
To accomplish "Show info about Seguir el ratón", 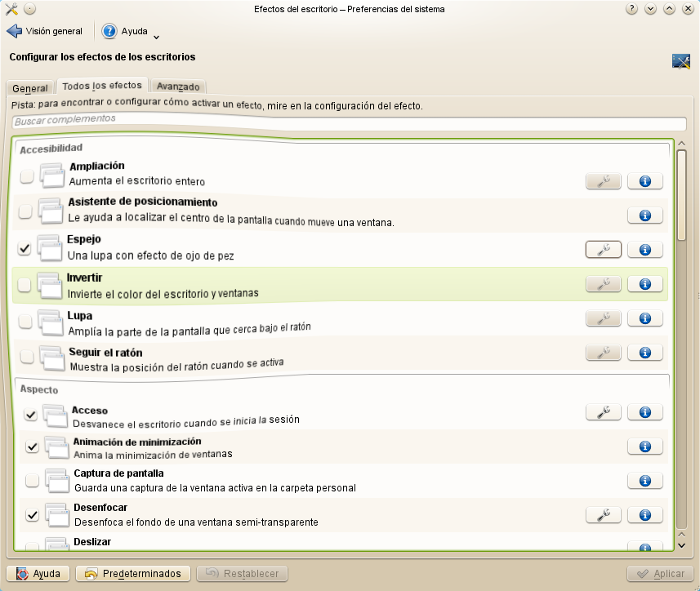I will coord(644,353).
